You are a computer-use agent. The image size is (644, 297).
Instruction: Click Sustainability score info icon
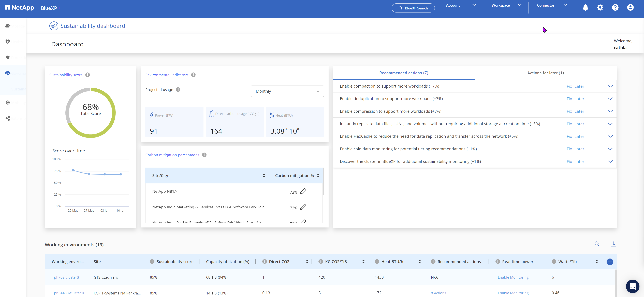pos(87,75)
